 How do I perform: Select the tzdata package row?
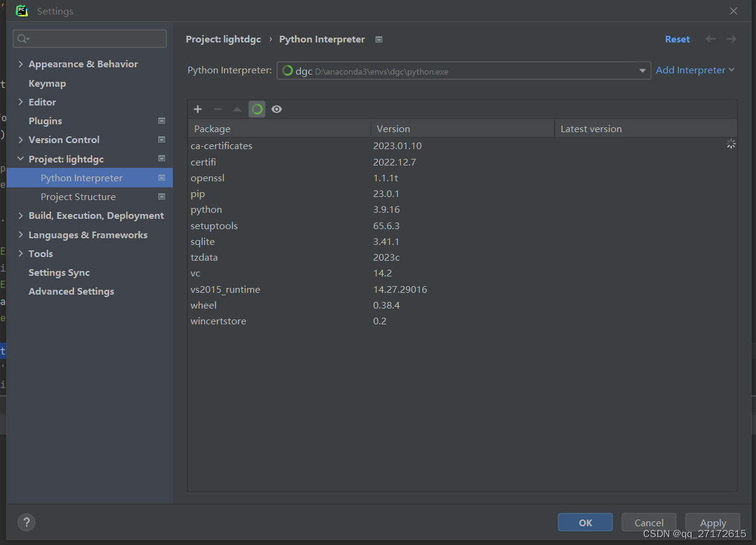[462, 258]
